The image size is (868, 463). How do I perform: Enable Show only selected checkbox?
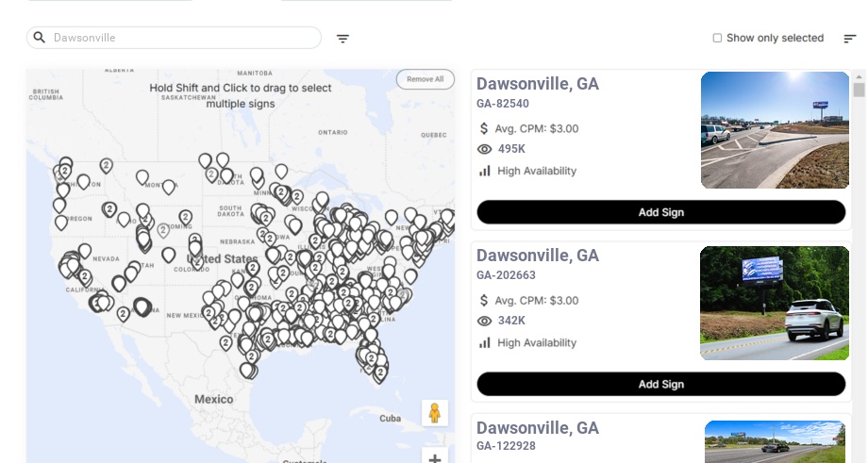pyautogui.click(x=718, y=39)
